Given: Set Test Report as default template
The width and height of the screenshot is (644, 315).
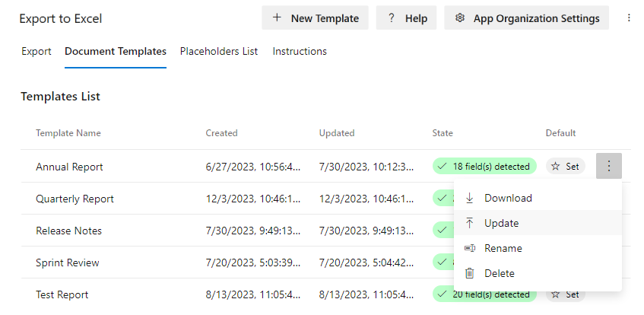Looking at the screenshot, I should (565, 294).
